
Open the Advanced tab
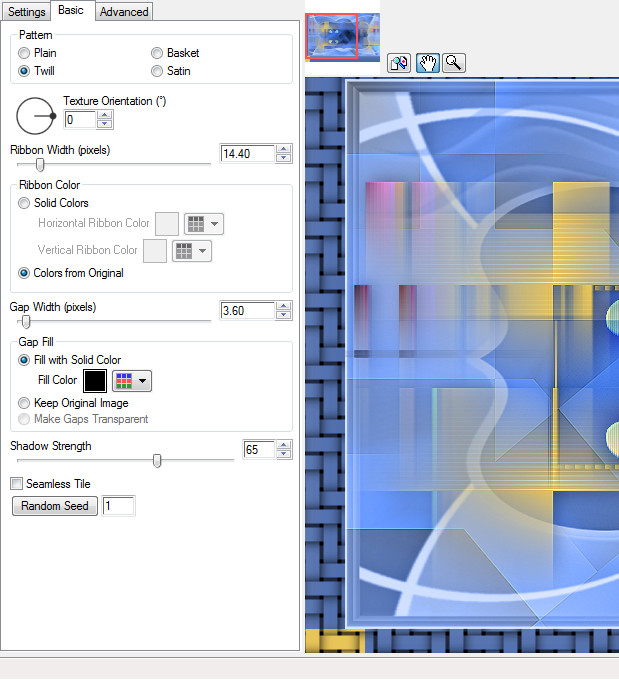tap(125, 12)
